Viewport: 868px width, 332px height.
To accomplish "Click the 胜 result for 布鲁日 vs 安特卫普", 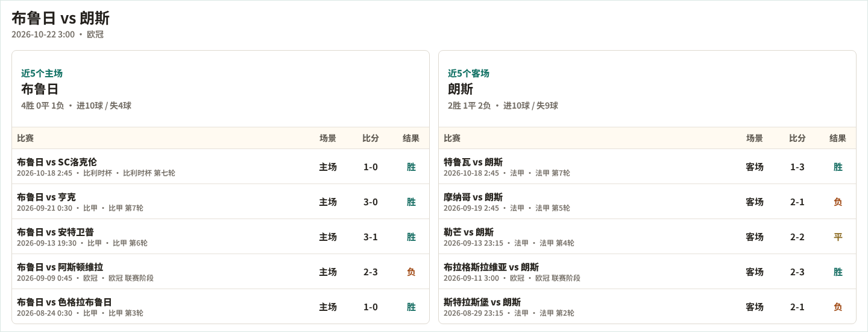I will coord(411,237).
